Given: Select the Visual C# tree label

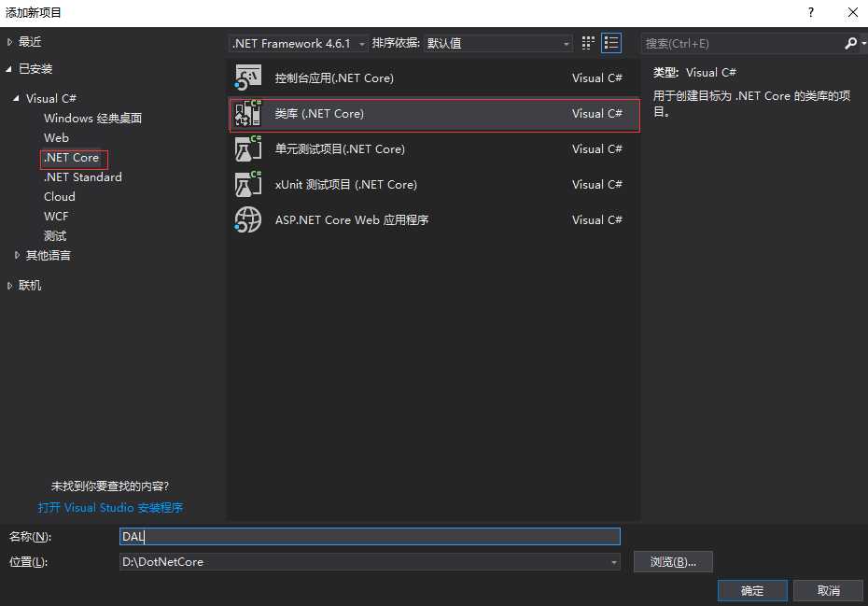Looking at the screenshot, I should click(x=51, y=98).
